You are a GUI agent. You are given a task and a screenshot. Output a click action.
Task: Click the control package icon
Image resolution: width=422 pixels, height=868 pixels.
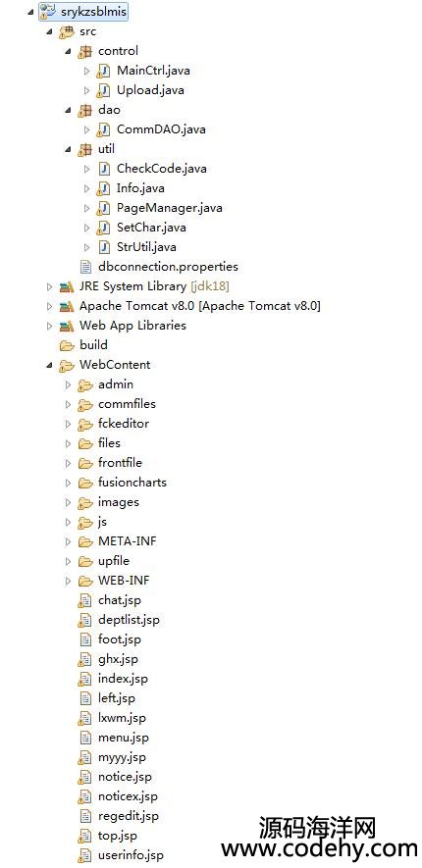pos(84,51)
